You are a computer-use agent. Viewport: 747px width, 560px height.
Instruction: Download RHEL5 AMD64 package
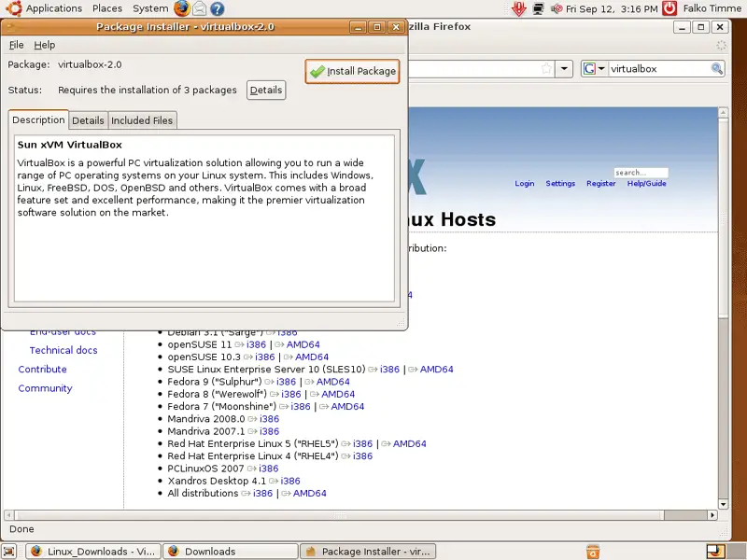click(410, 444)
